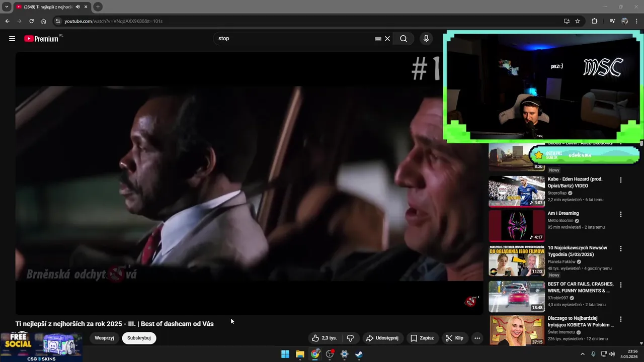Open Metro Boomin channel link
The width and height of the screenshot is (644, 362).
[560, 221]
